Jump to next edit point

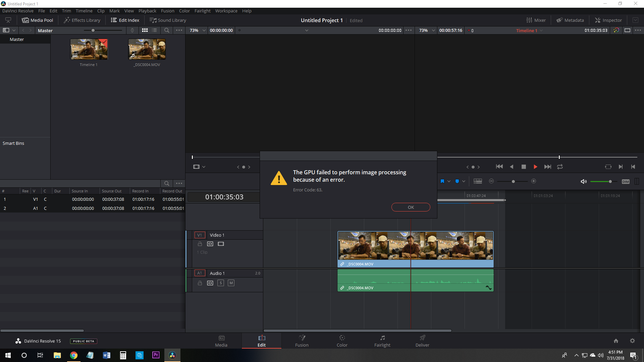click(x=621, y=167)
